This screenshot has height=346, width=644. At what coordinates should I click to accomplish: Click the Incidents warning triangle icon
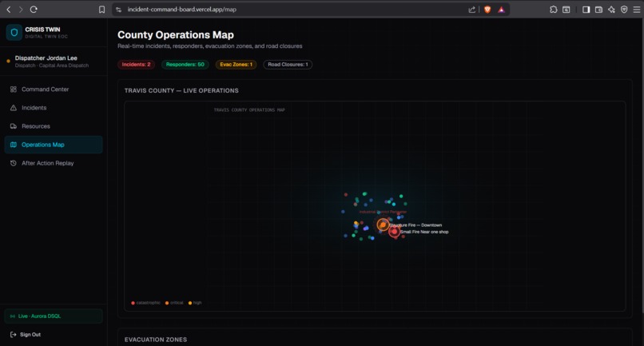point(13,108)
